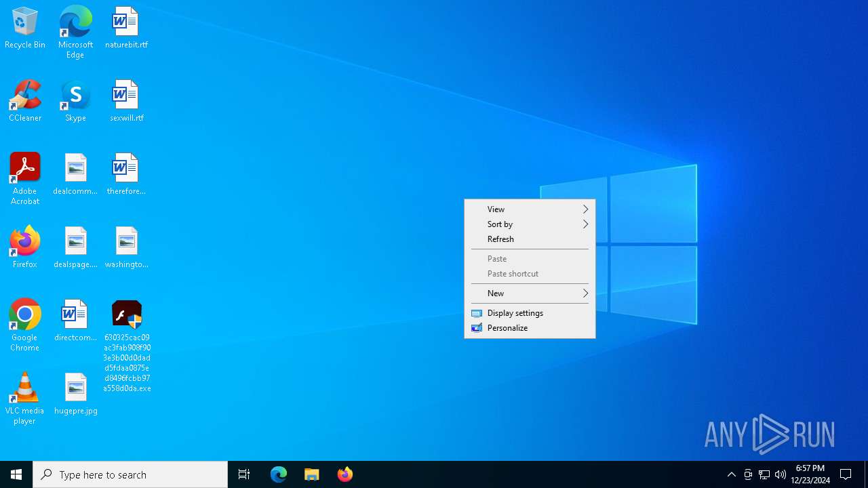Open Task View from the taskbar
The image size is (868, 488).
(x=244, y=474)
